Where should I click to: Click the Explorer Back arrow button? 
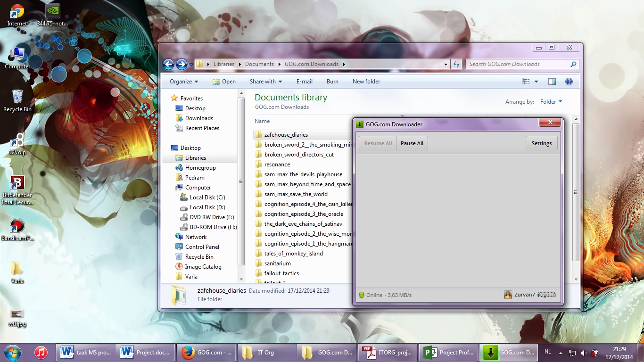click(168, 65)
